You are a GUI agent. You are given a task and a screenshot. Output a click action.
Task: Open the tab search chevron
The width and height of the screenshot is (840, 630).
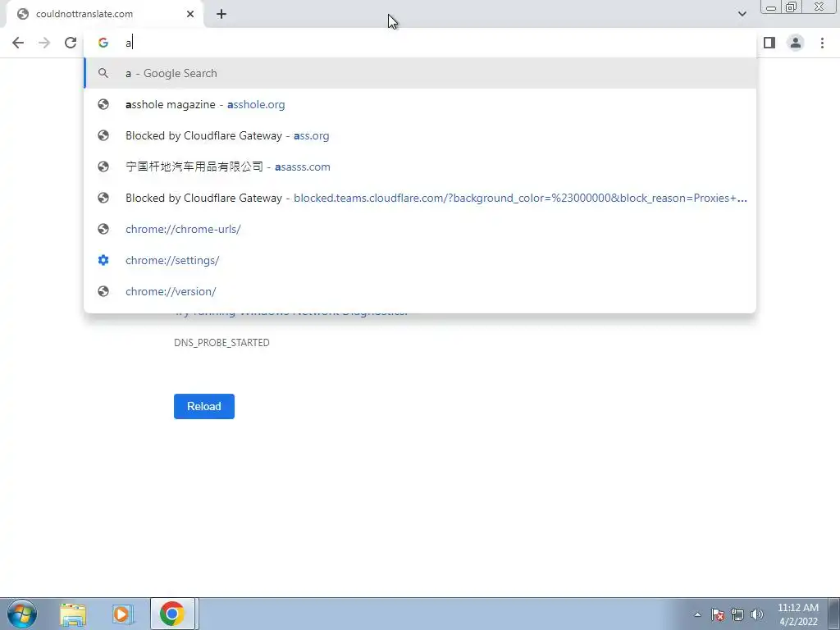[x=742, y=14]
